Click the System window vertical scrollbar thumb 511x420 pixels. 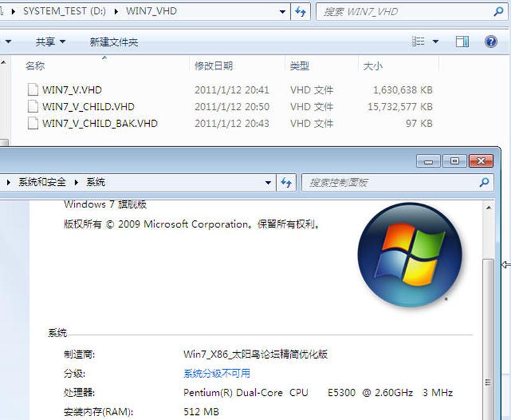[x=488, y=339]
